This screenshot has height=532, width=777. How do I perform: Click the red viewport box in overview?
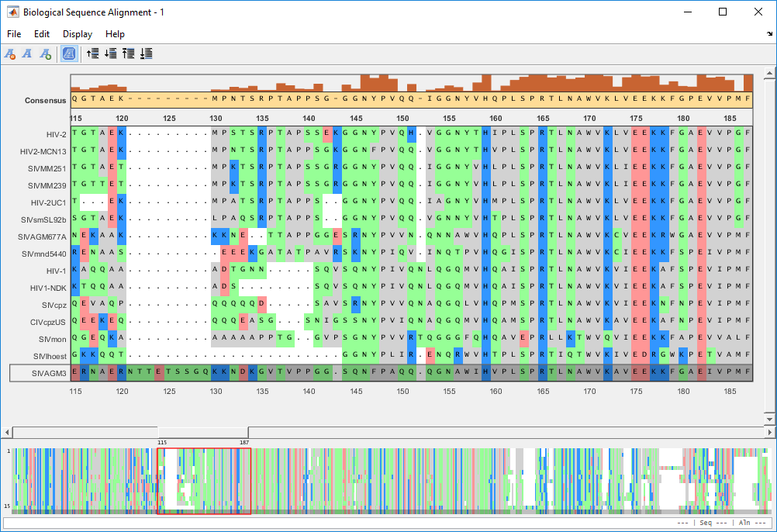pos(204,481)
